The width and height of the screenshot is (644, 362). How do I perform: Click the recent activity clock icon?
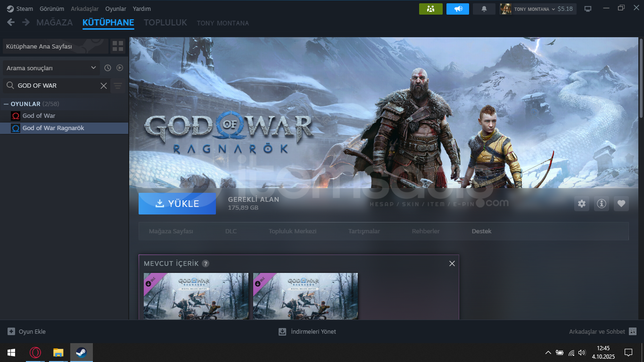tap(107, 68)
